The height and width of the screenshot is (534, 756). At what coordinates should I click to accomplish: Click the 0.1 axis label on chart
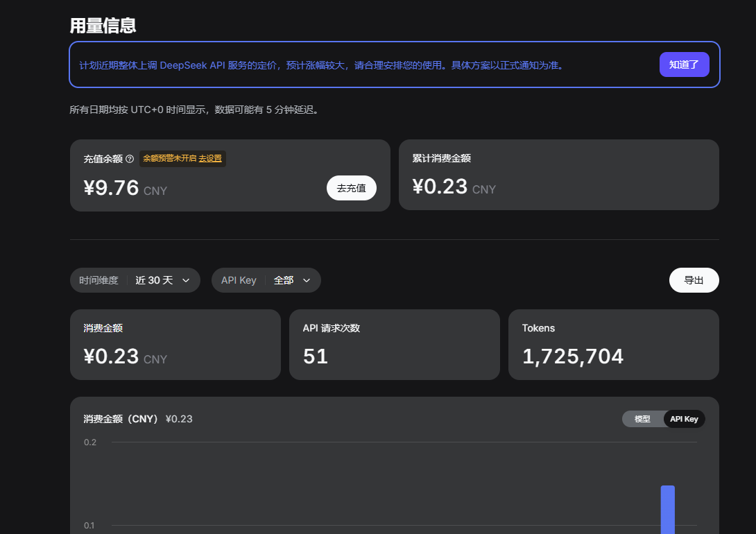click(x=89, y=525)
